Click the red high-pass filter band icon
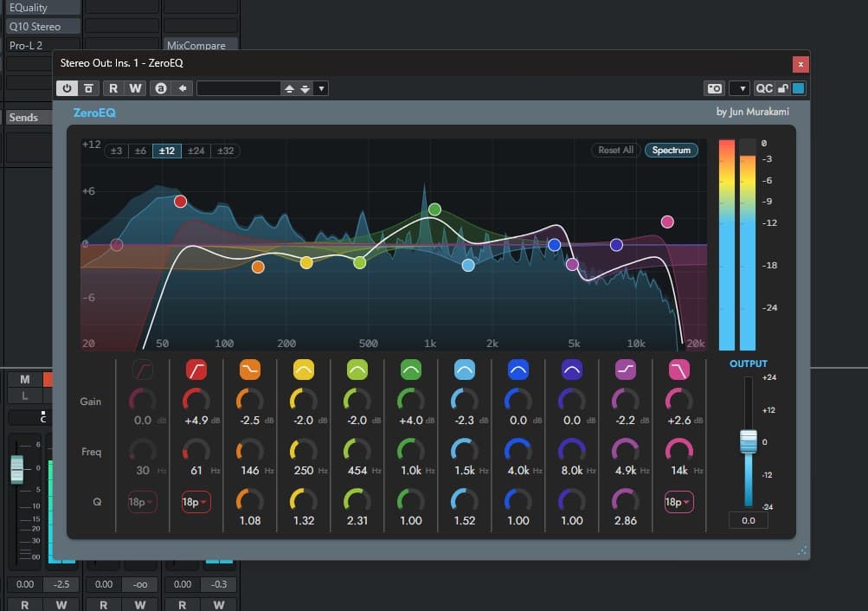The height and width of the screenshot is (611, 868). click(196, 370)
